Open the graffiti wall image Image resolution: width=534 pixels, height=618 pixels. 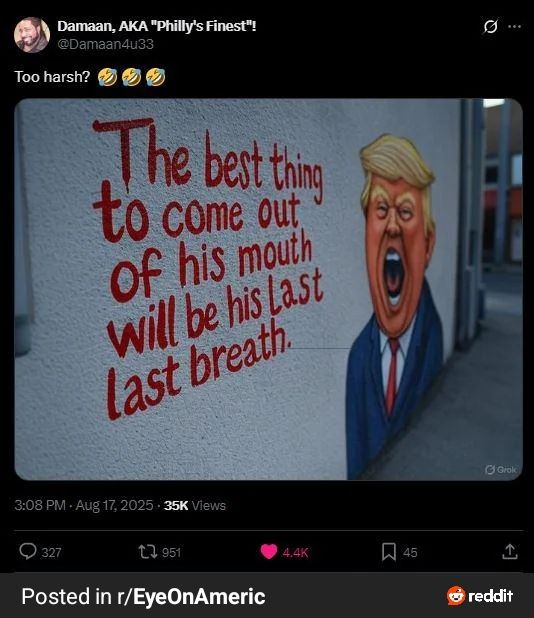(268, 289)
